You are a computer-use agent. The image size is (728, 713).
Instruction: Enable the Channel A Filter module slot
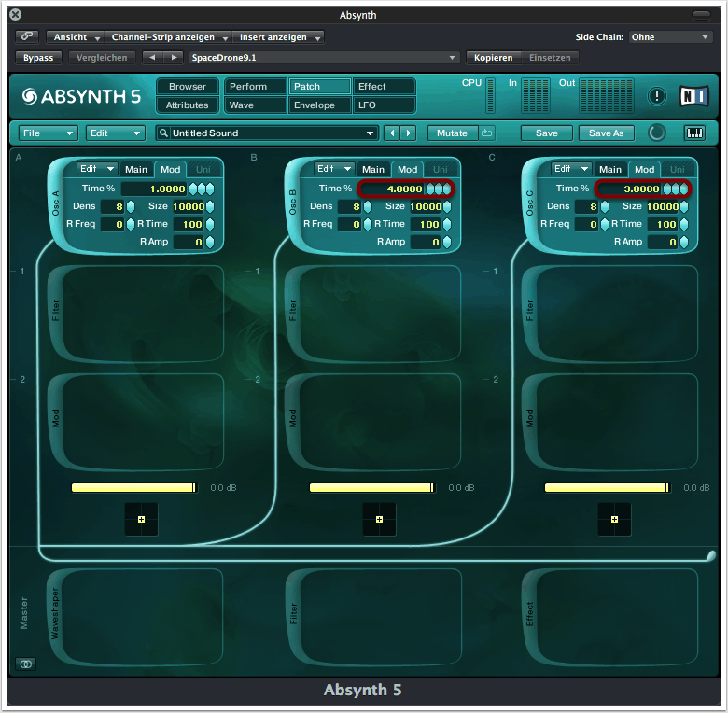point(55,311)
